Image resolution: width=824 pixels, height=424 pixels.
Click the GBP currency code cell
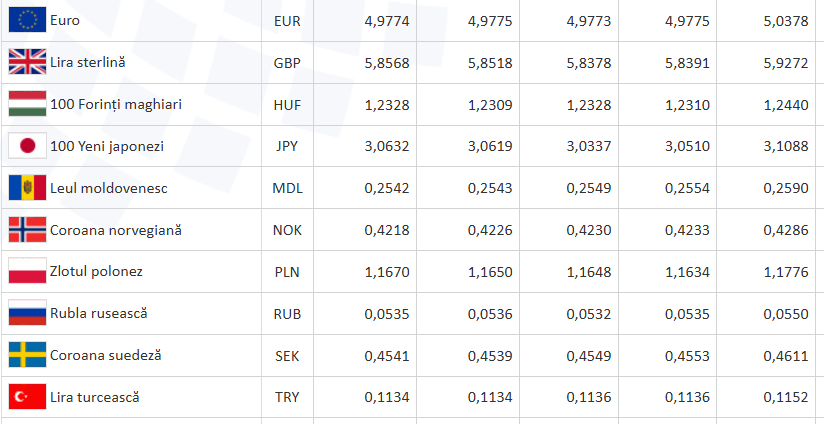(287, 62)
